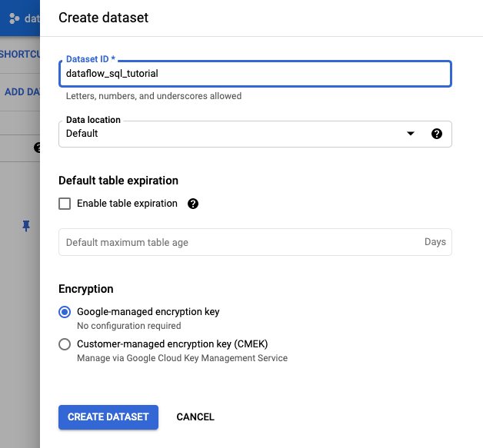Click the product logo icon in top-left header
483x448 pixels.
[x=14, y=18]
